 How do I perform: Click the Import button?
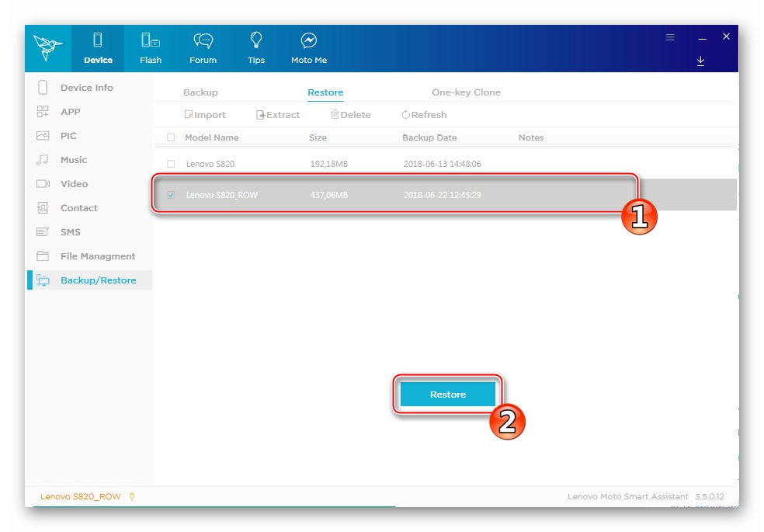205,115
